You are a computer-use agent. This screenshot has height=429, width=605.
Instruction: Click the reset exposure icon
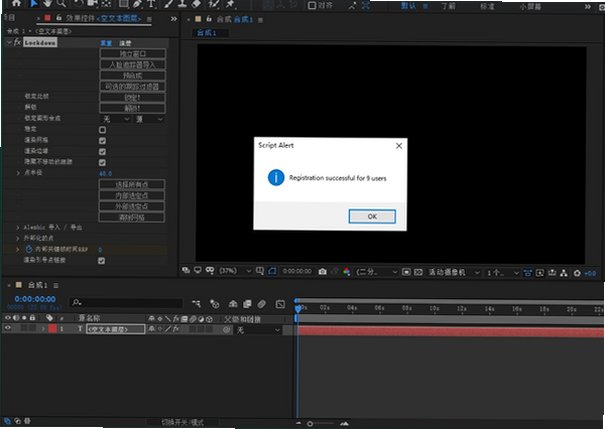[x=577, y=273]
